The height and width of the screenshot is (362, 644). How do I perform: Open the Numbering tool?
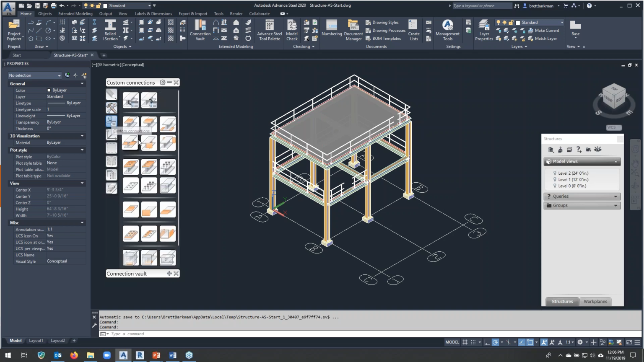[x=332, y=28]
